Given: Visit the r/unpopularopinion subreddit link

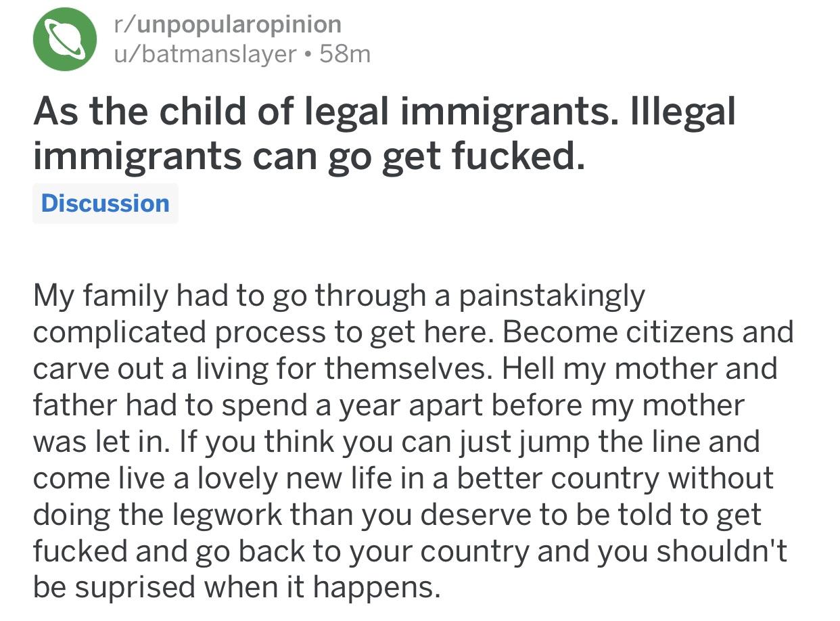Looking at the screenshot, I should pyautogui.click(x=227, y=24).
